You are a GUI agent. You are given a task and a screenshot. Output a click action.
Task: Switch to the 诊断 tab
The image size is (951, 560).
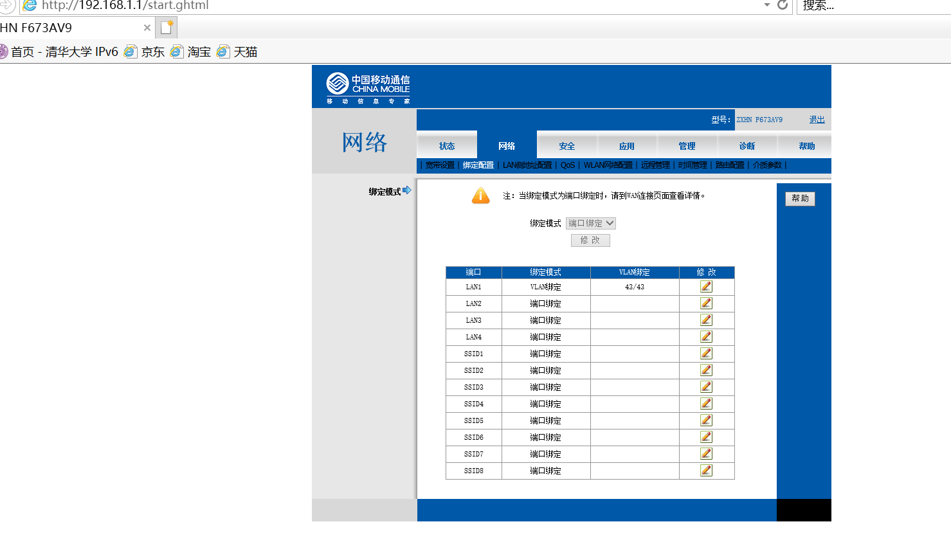pyautogui.click(x=747, y=146)
